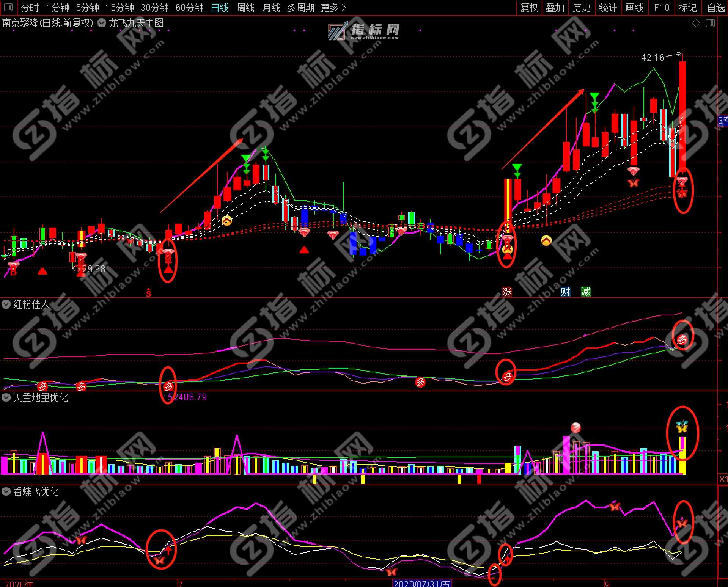Image resolution: width=728 pixels, height=587 pixels.
Task: Click the green 减 marker icon
Action: pos(586,291)
